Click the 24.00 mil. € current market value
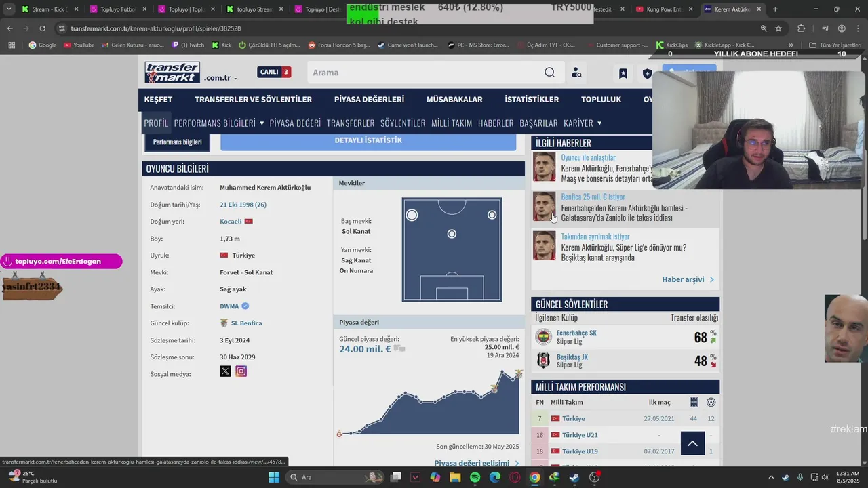 [x=365, y=349]
